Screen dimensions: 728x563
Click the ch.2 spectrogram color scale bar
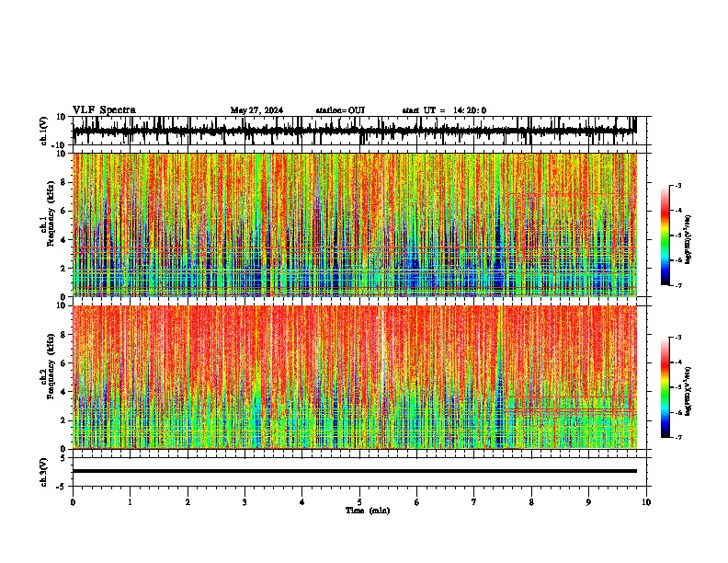[x=665, y=387]
